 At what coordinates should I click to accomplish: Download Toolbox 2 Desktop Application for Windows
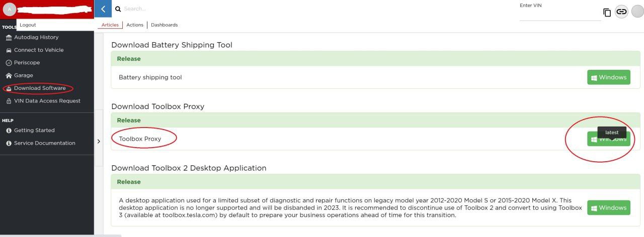coord(608,208)
